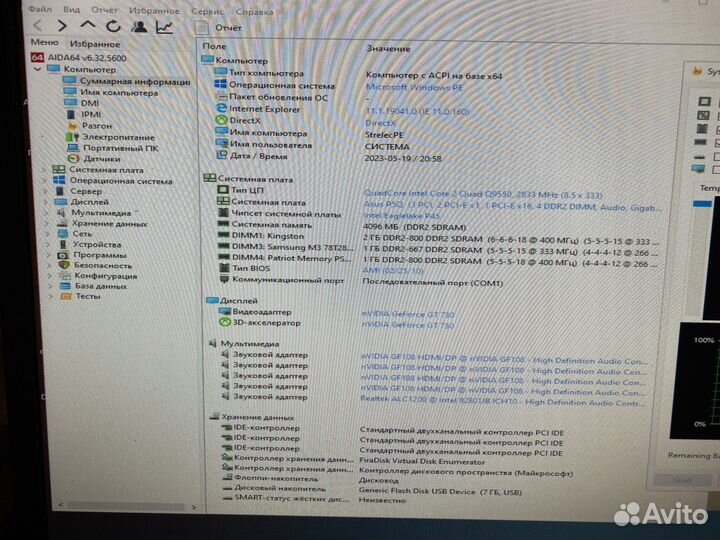Click the Безопасность shield icon

click(64, 265)
